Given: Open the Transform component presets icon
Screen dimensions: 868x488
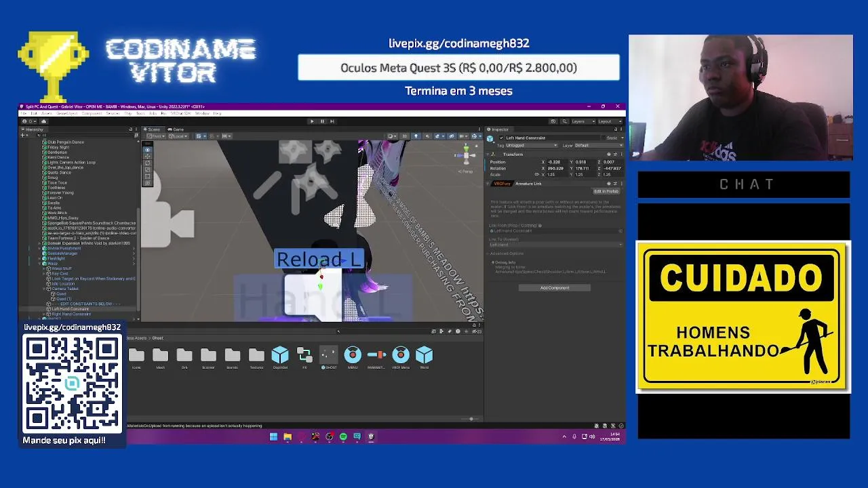Looking at the screenshot, I should click(x=615, y=154).
